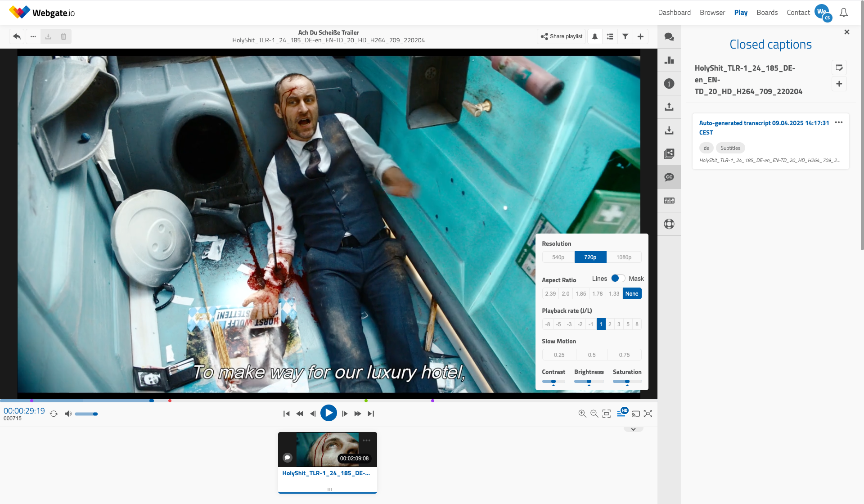Expand the thumbnail details with the chevron
Viewport: 864px width, 504px height.
[633, 429]
